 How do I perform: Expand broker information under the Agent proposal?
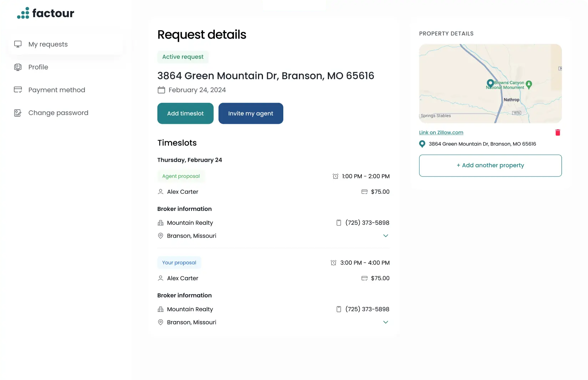click(x=385, y=235)
